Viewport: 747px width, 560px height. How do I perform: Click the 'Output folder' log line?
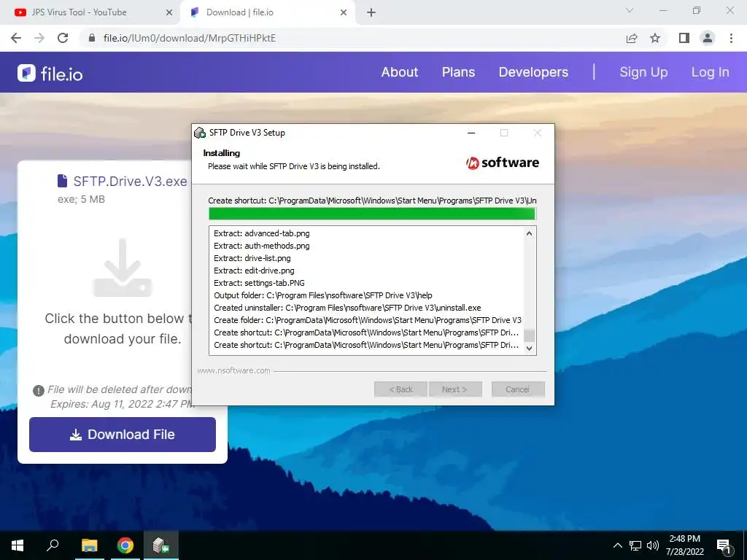(x=323, y=295)
